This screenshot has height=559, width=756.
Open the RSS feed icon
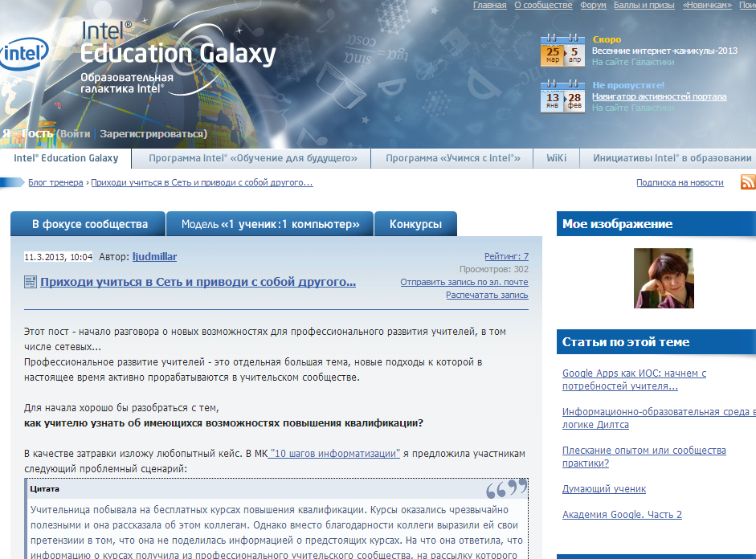pyautogui.click(x=748, y=182)
